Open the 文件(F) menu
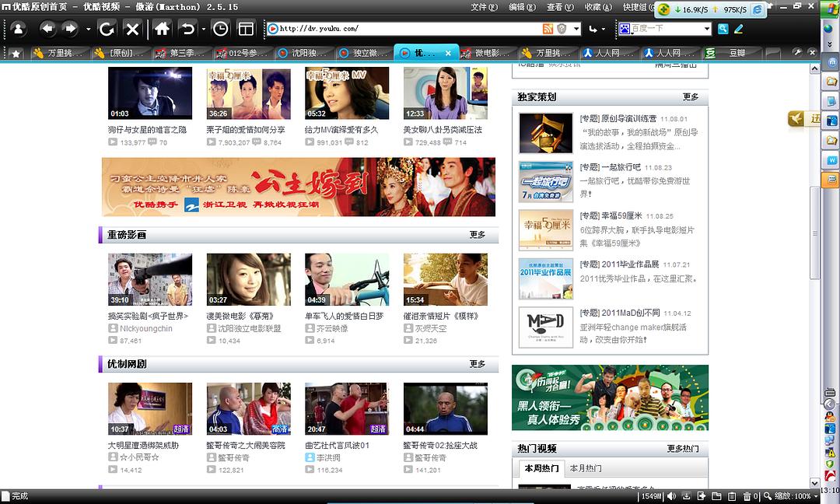This screenshot has height=504, width=840. (x=484, y=7)
